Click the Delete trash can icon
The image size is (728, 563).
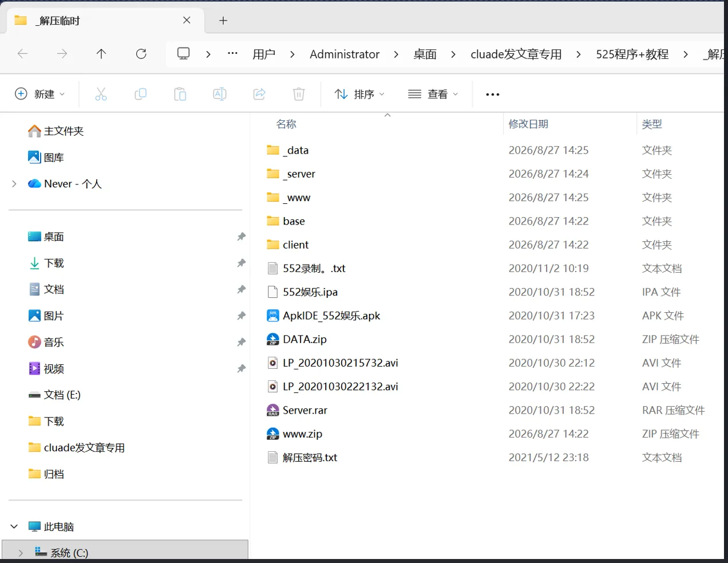[x=299, y=94]
